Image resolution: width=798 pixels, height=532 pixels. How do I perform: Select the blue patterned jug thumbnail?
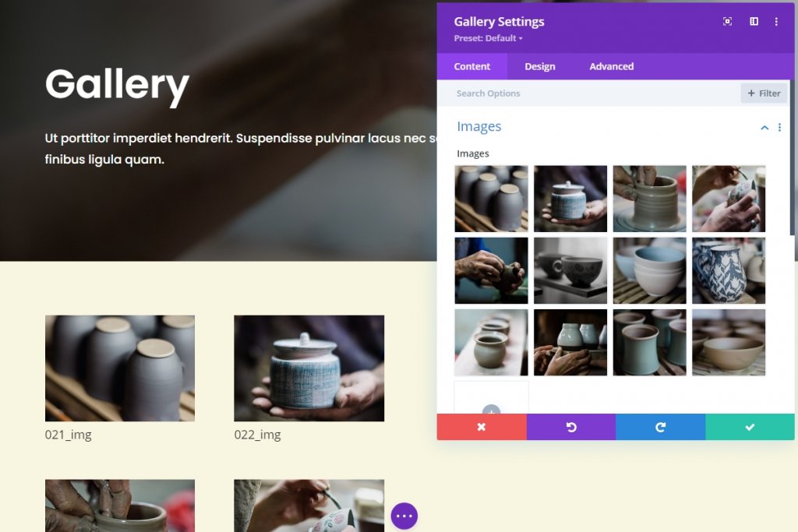click(x=729, y=270)
